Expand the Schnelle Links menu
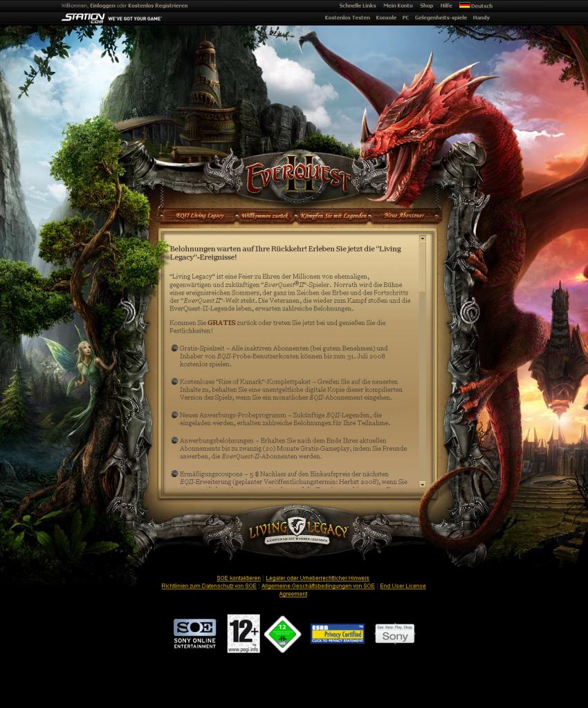 tap(358, 6)
